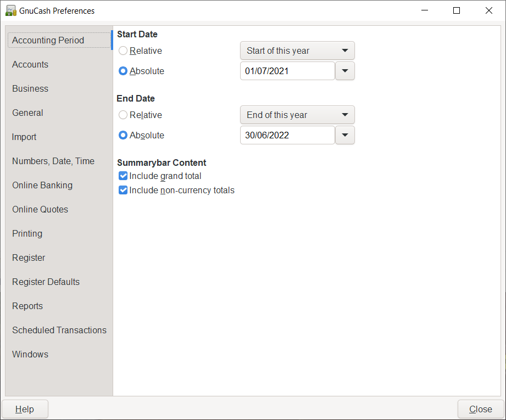Click the Close button at bottom right
This screenshot has height=420, width=506.
pyautogui.click(x=480, y=410)
